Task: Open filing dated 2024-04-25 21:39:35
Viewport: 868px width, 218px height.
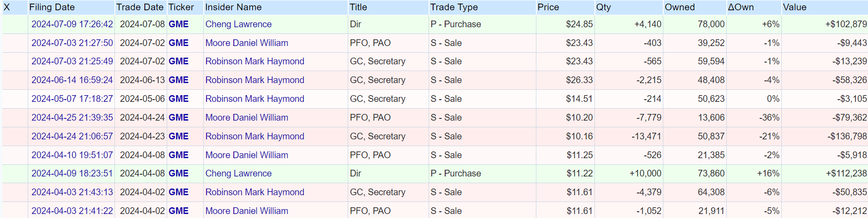Action: click(72, 117)
